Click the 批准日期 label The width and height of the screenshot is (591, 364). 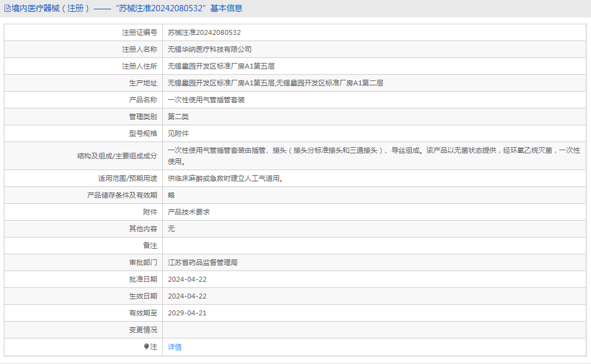coord(143,279)
